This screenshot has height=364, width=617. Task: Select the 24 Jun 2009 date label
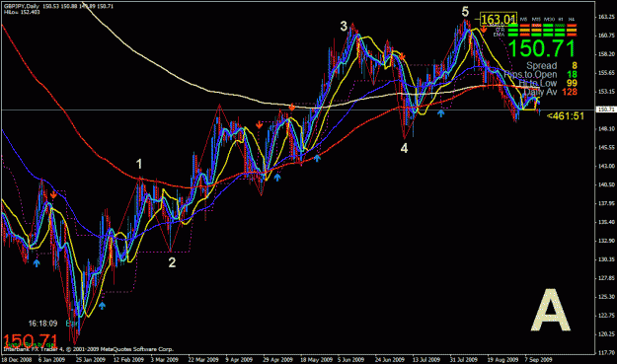tap(390, 359)
